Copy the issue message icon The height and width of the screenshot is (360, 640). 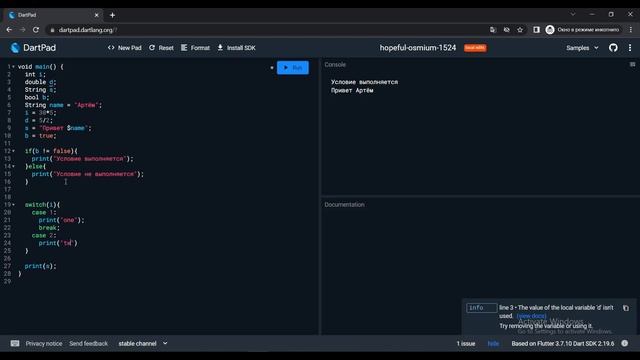tap(626, 308)
